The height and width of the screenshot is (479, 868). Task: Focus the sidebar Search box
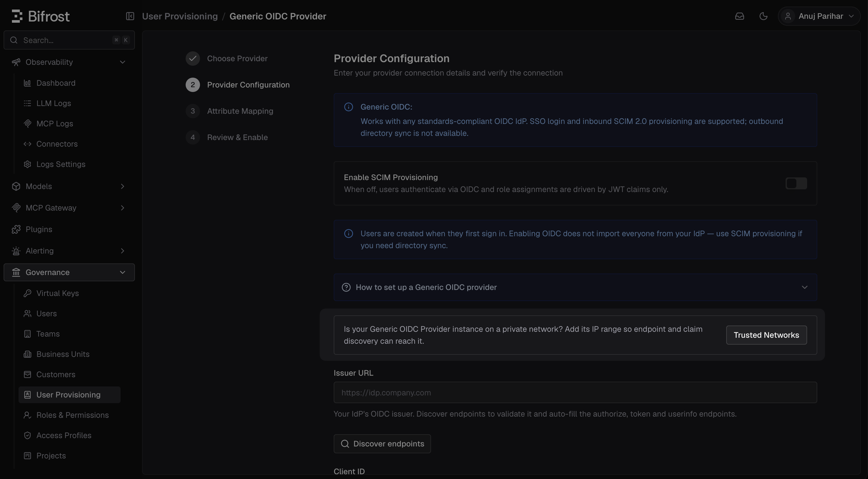69,40
